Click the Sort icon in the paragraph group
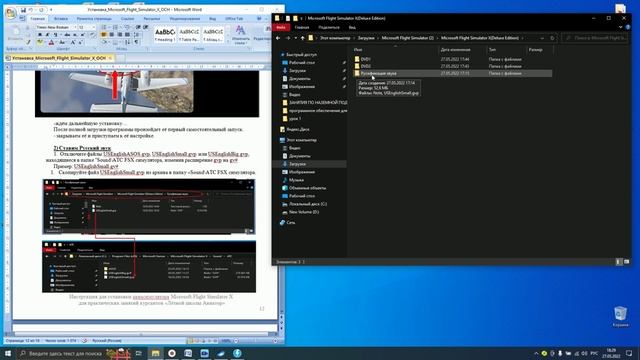This screenshot has width=640, height=360. [127, 42]
